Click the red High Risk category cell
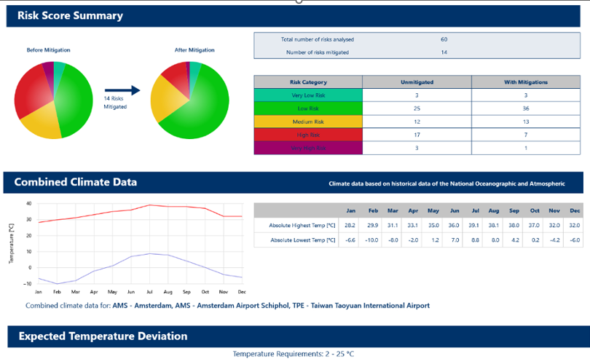The width and height of the screenshot is (590, 364). click(308, 135)
